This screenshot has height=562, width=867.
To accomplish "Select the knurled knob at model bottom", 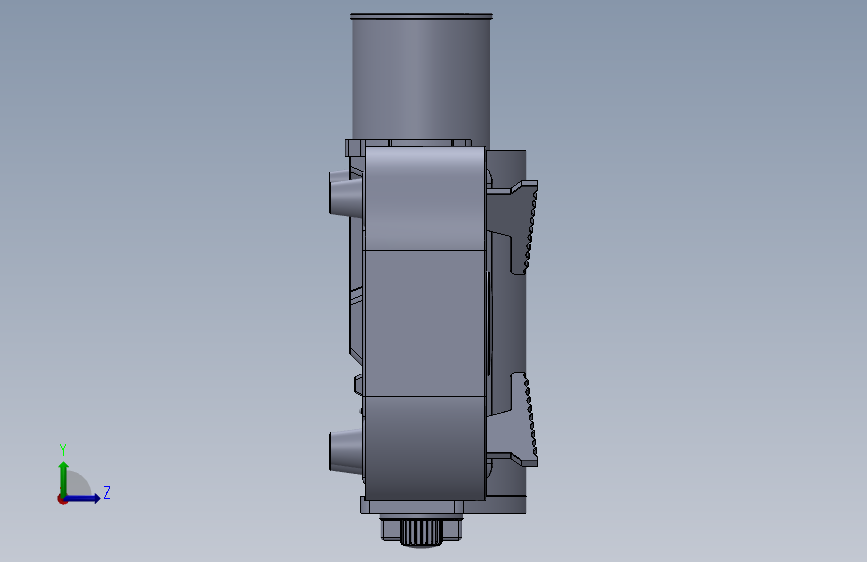I will (x=421, y=533).
